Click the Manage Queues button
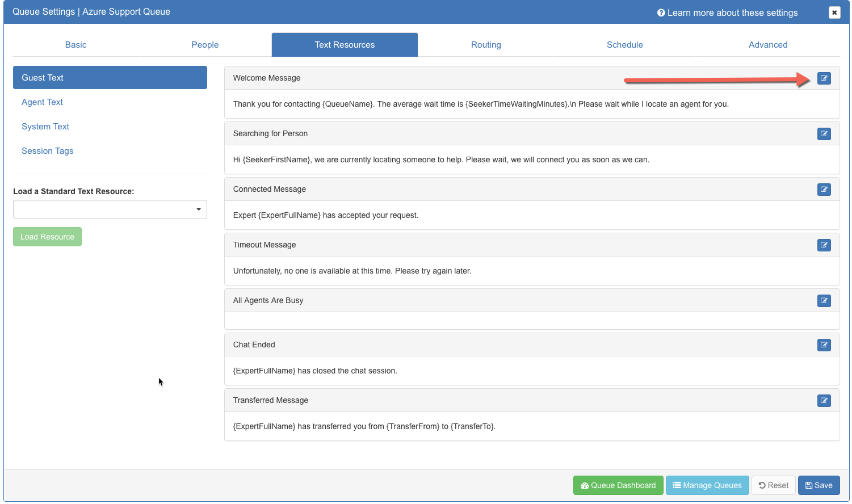This screenshot has height=504, width=852. tap(707, 485)
